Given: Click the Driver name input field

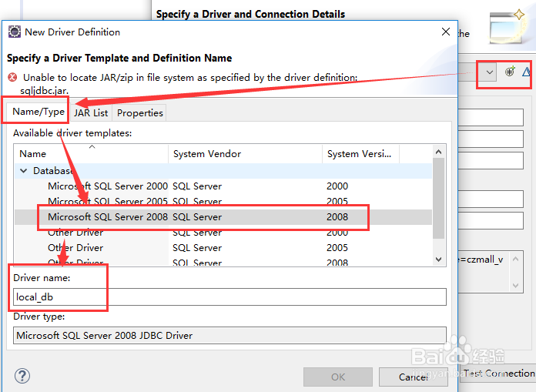Looking at the screenshot, I should (229, 297).
